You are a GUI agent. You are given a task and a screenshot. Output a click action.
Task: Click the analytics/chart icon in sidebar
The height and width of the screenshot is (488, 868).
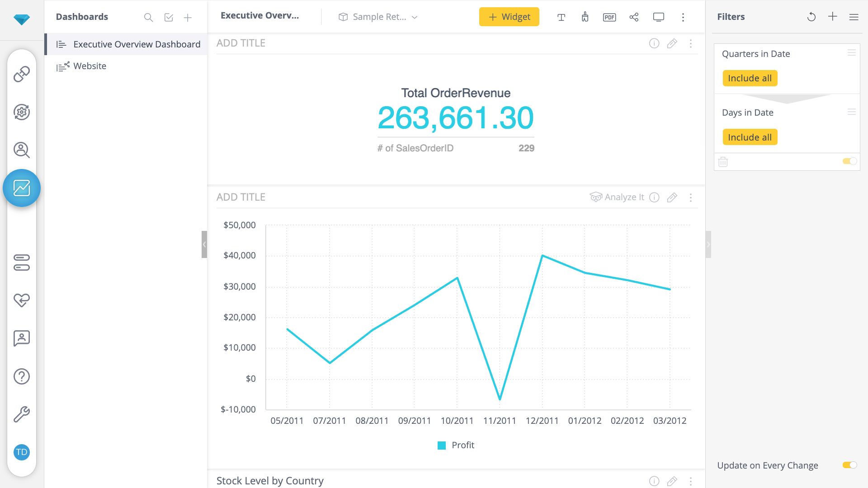pyautogui.click(x=21, y=188)
